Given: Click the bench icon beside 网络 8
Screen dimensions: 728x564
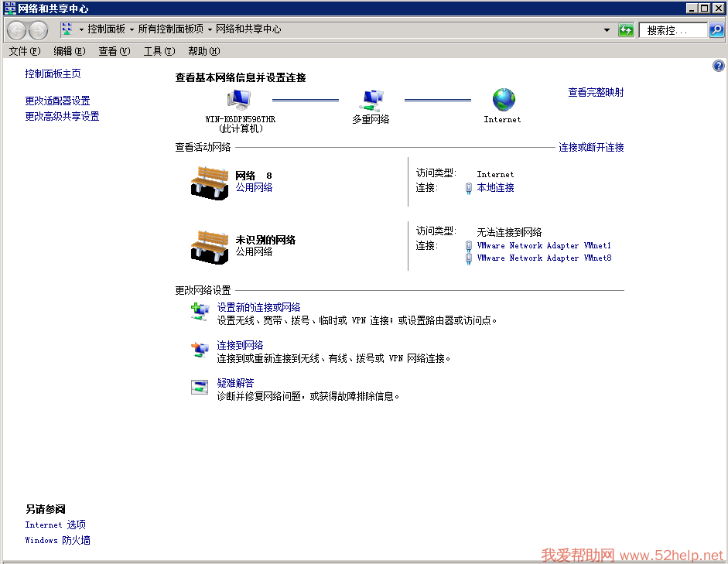Looking at the screenshot, I should click(210, 183).
